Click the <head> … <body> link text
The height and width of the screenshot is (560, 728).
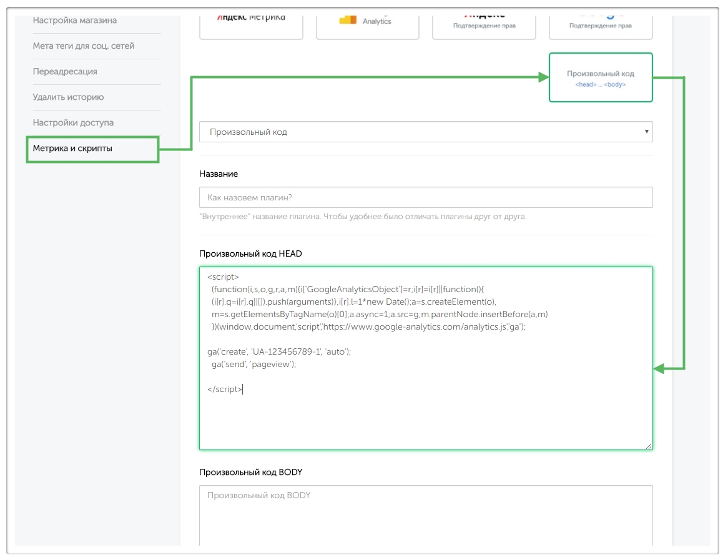[x=600, y=84]
